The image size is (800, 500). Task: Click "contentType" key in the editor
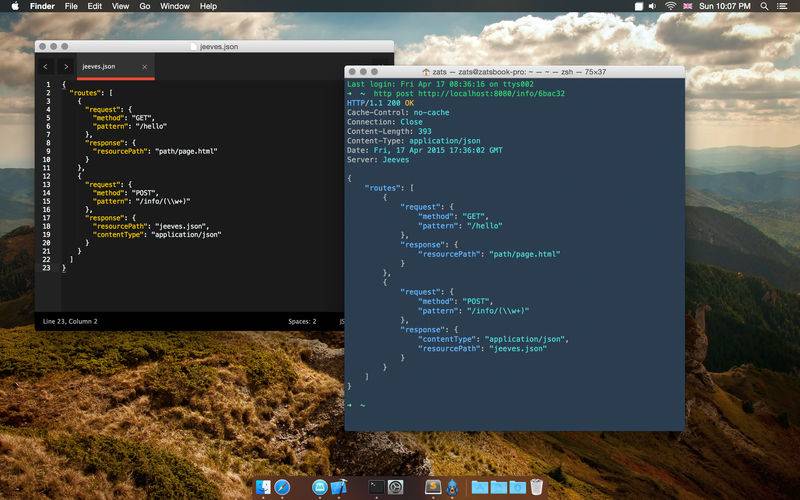click(120, 235)
